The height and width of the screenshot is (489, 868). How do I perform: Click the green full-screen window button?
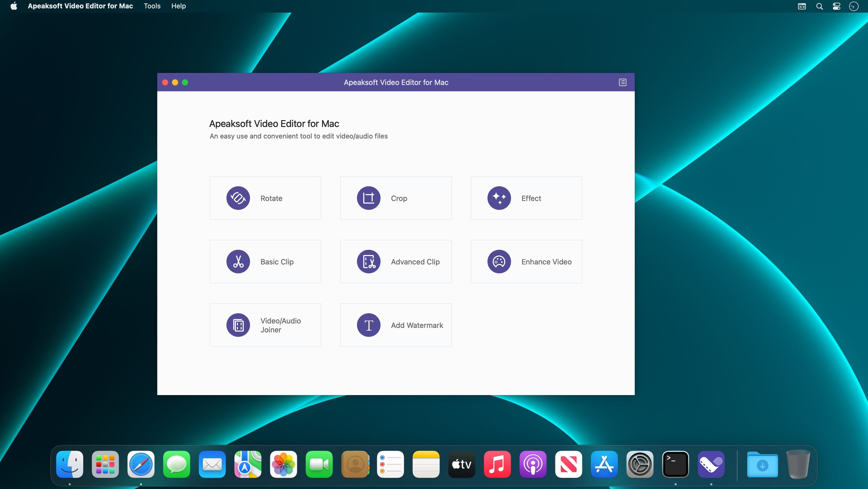click(x=185, y=82)
